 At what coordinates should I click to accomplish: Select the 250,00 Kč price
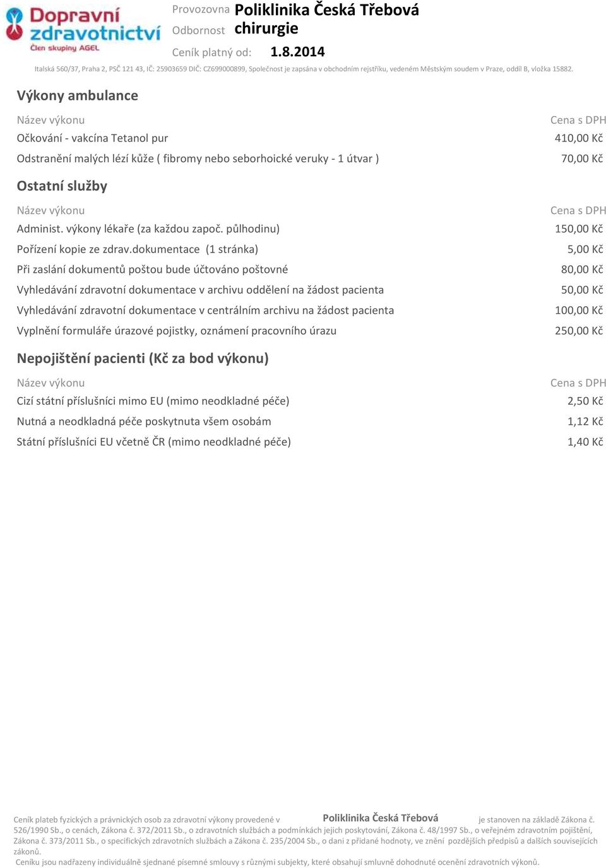point(579,331)
